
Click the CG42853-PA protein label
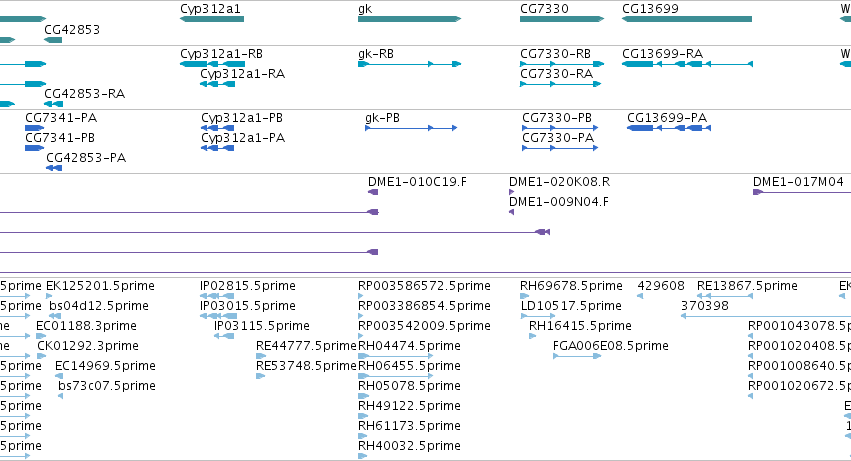pos(86,158)
